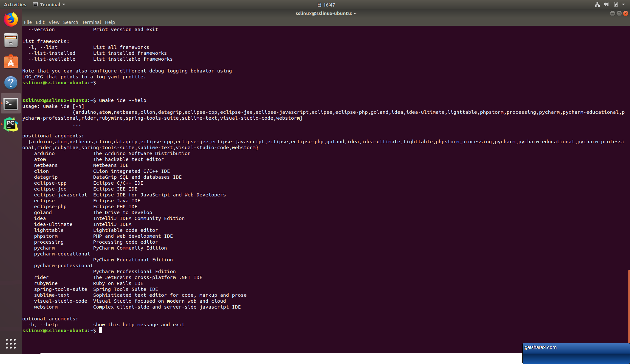Viewport: 630px width, 364px height.
Task: Click the window title 'sslinux@sslinux-ubuntu: ~'
Action: click(x=326, y=13)
